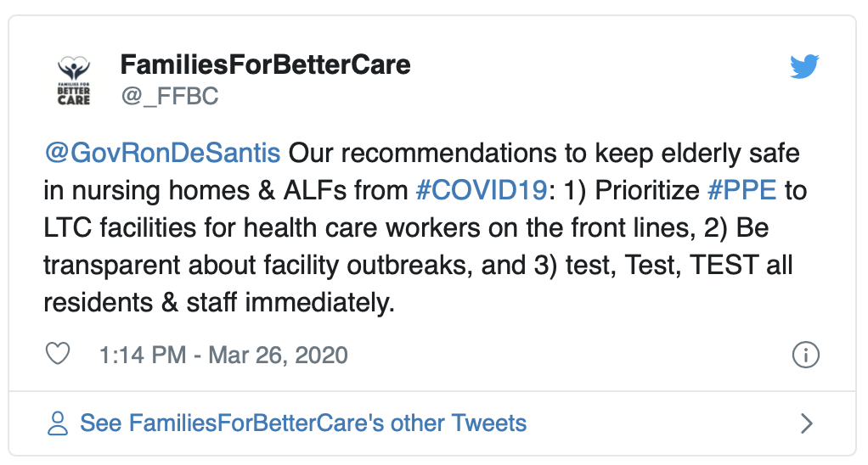This screenshot has width=868, height=465.
Task: Open the tweet info circle icon
Action: point(805,355)
